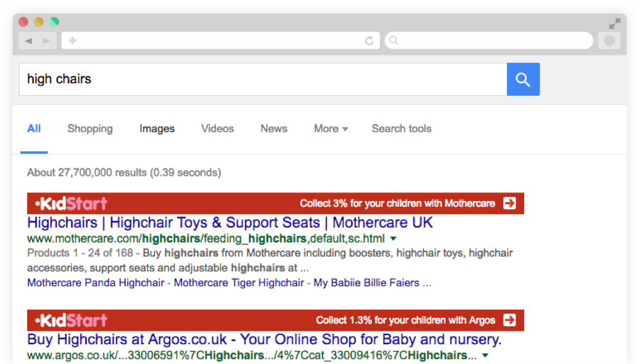Open Search tools options
Screen dimensions: 644x364
[402, 128]
